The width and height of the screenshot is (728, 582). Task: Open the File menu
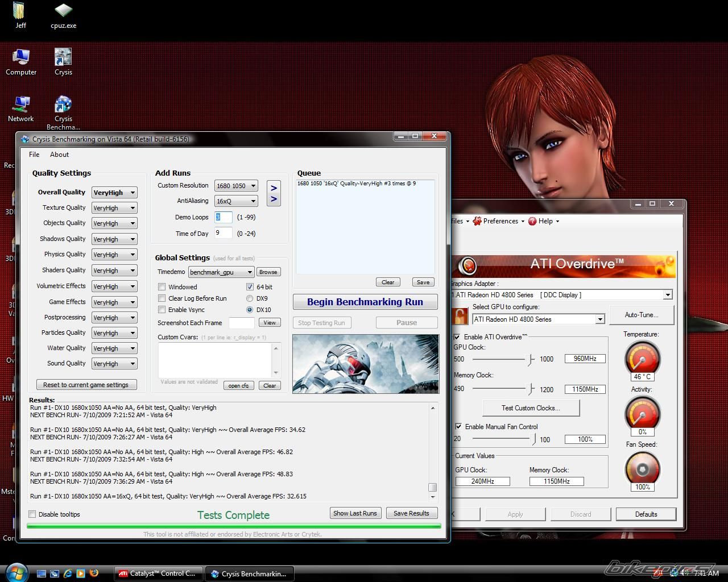click(34, 155)
